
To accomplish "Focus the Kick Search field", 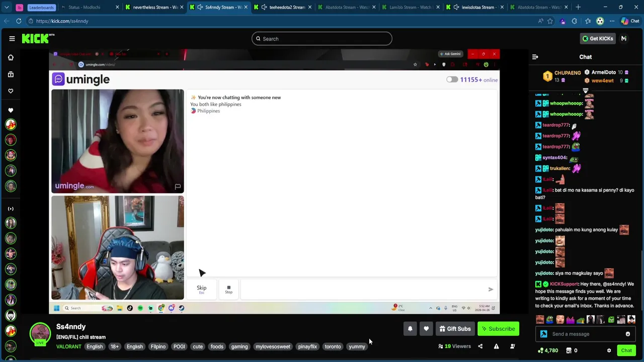I will (x=322, y=39).
